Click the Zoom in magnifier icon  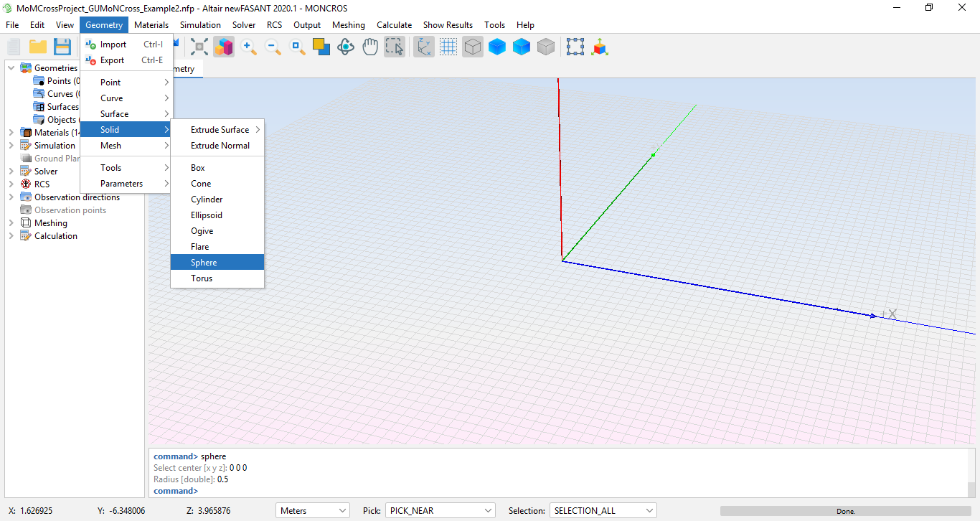pos(249,47)
